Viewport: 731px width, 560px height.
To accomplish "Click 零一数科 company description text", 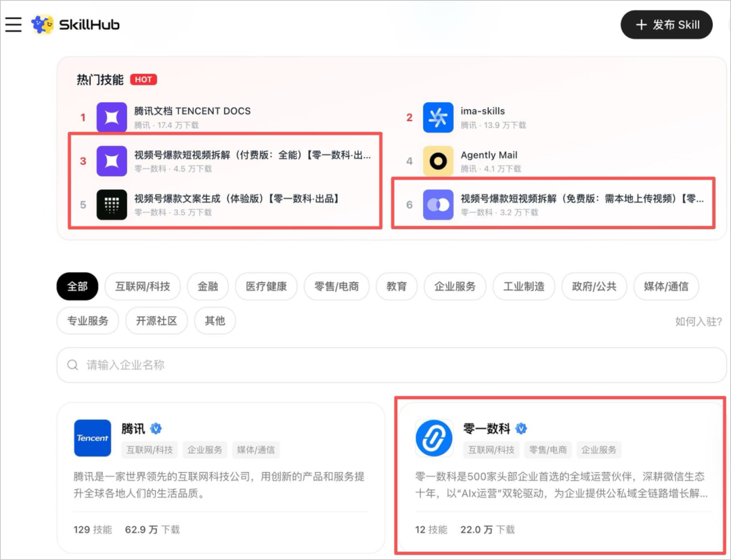I will [x=562, y=485].
